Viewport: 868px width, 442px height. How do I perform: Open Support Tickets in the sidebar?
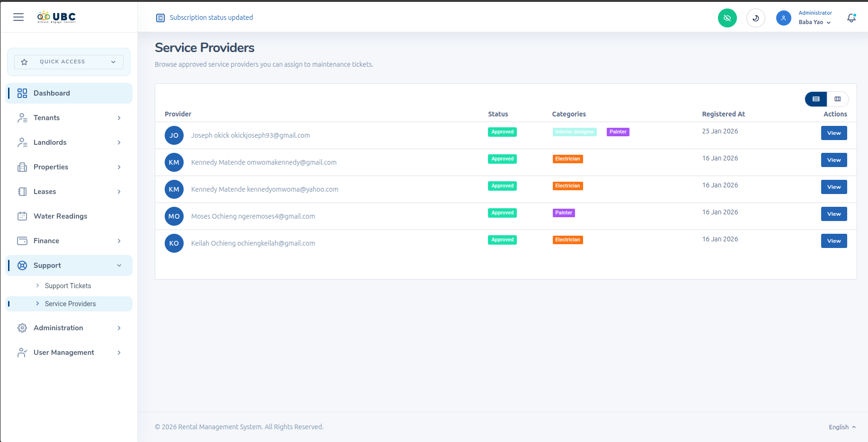pos(68,285)
